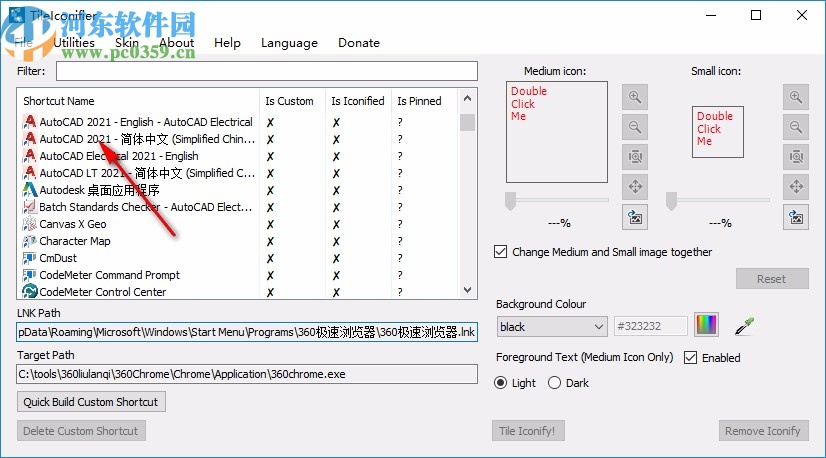The height and width of the screenshot is (458, 826).
Task: Open the Language menu
Action: tap(289, 43)
